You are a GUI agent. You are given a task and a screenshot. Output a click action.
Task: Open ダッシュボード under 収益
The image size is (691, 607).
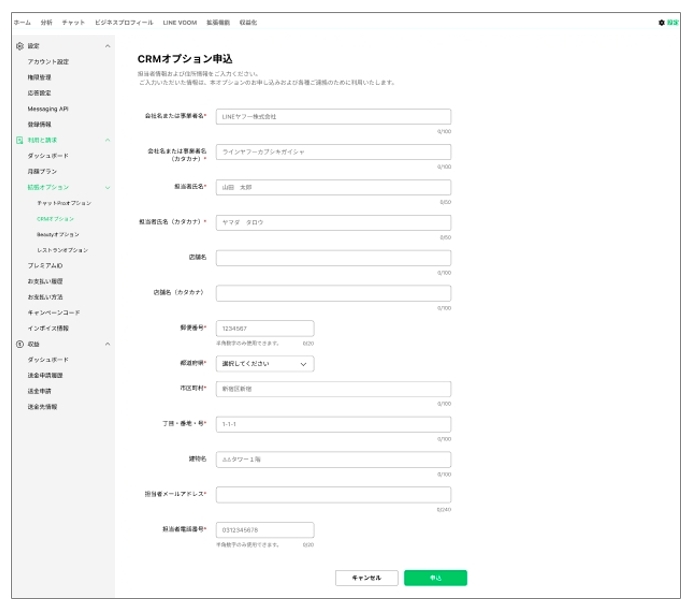click(48, 360)
